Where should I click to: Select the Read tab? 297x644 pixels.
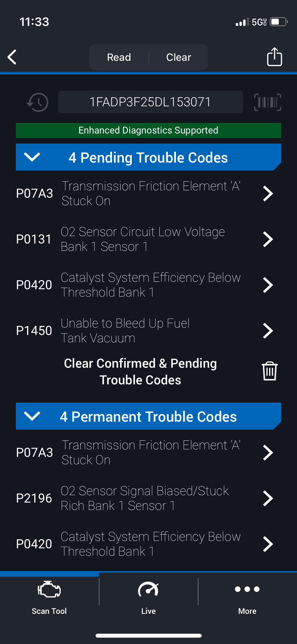pyautogui.click(x=119, y=57)
